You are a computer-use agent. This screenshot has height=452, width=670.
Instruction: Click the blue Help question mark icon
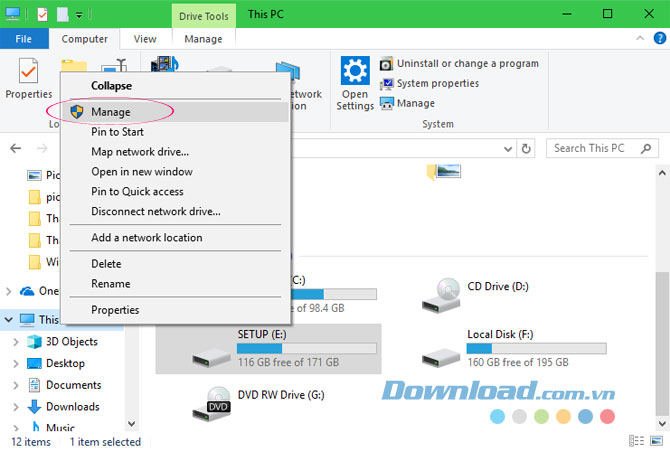pos(660,38)
